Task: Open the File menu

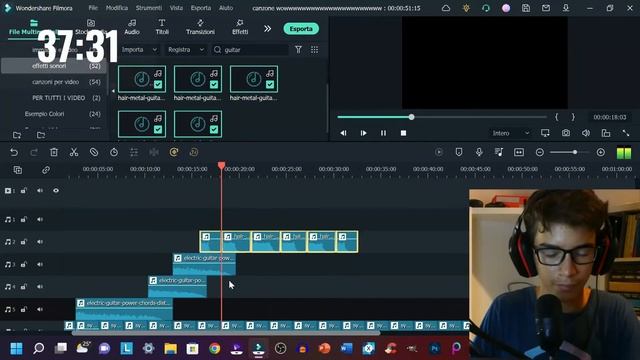Action: coord(93,8)
